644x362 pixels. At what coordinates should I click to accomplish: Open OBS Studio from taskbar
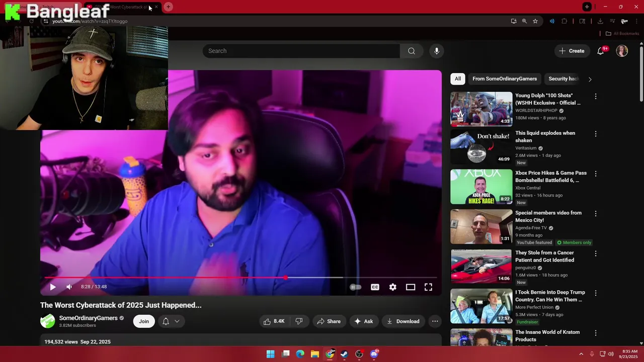pyautogui.click(x=359, y=354)
